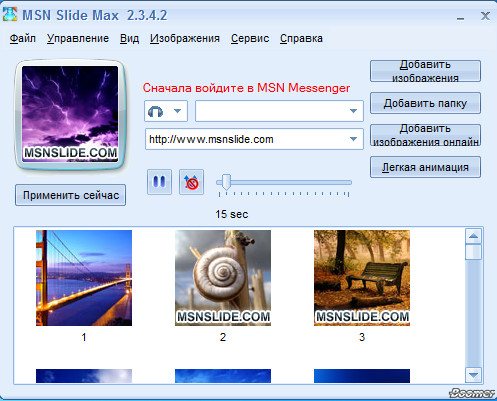Click the Применить сейчас button
Screen dimensions: 497x401
coord(70,195)
